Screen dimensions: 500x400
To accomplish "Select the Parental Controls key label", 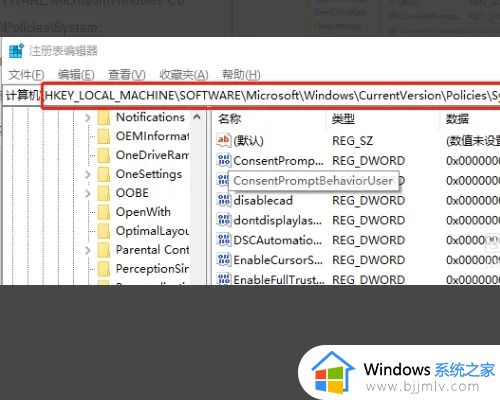I will (152, 250).
